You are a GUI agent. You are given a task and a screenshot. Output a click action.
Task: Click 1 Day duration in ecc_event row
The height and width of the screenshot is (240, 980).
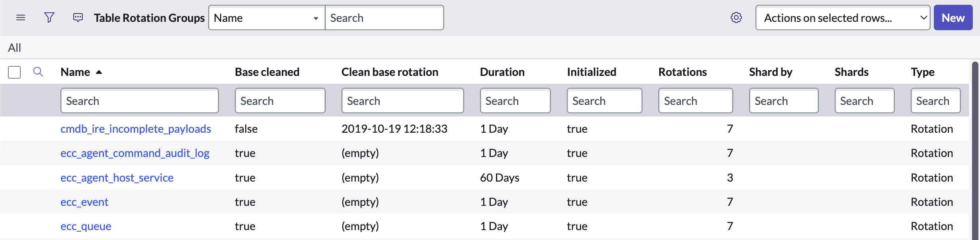click(x=494, y=202)
